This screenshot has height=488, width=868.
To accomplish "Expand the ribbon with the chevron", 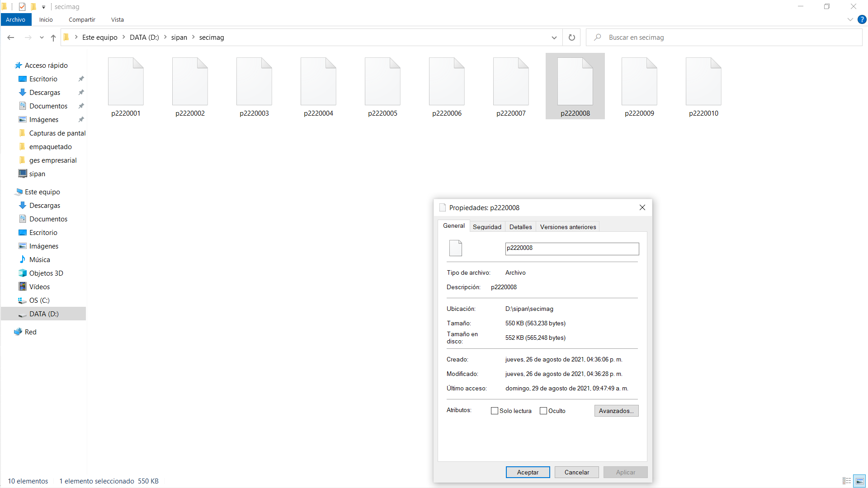I will pos(850,19).
